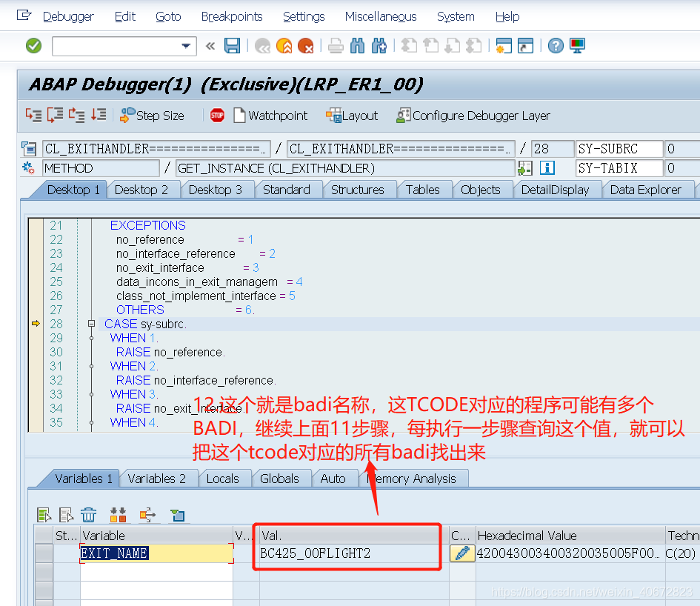Collapse command field with double-arrow icon
This screenshot has height=606, width=700.
coord(210,46)
